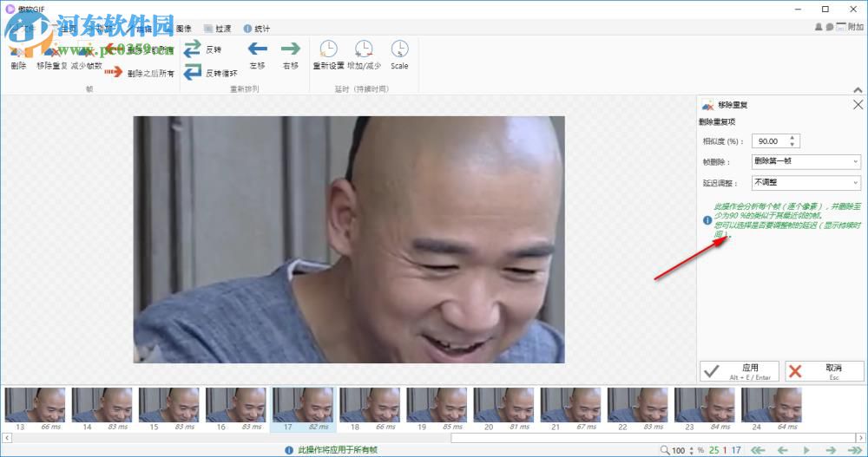Go to previous frame with left arrow
Viewport: 868px width, 457px height.
783,450
